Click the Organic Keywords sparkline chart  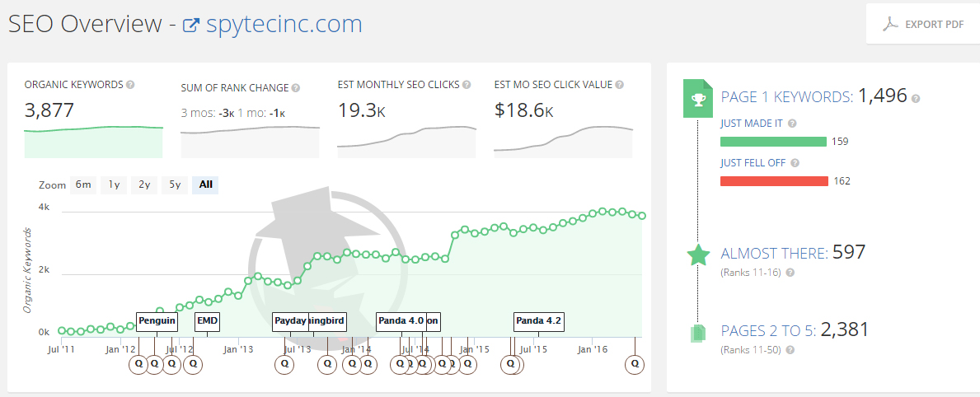[x=94, y=142]
